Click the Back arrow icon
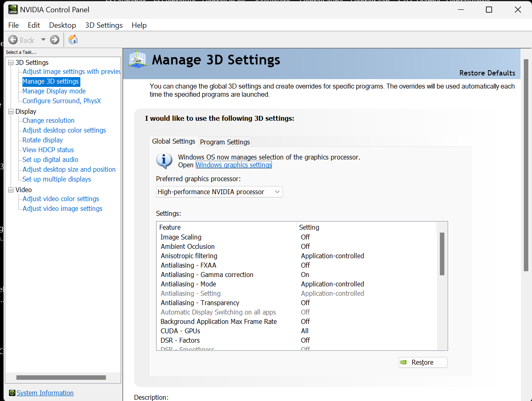Image resolution: width=532 pixels, height=401 pixels. pos(13,40)
